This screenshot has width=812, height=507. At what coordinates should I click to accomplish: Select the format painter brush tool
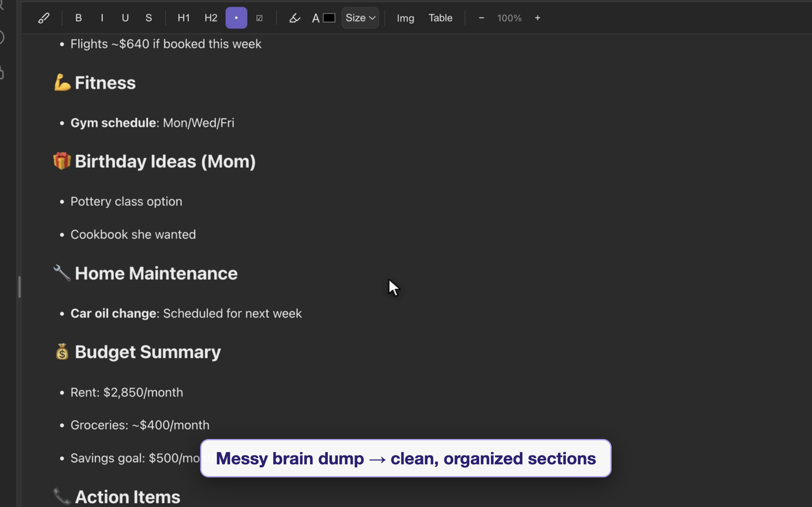(x=44, y=18)
